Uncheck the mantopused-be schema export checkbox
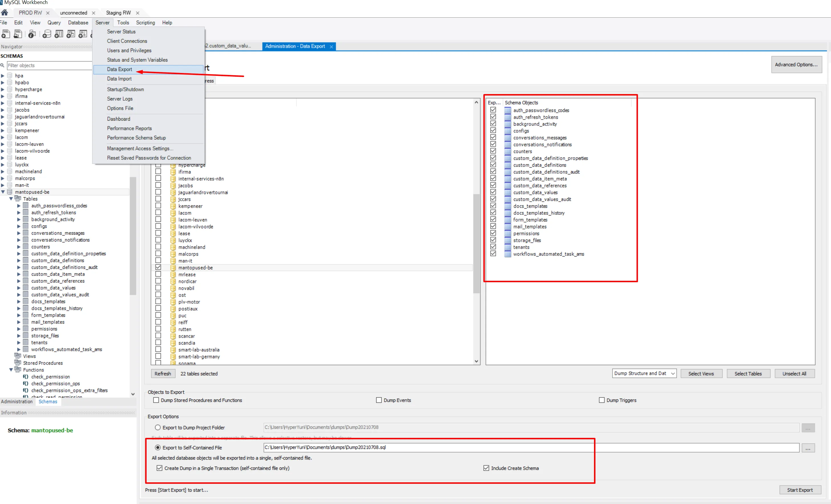831x504 pixels. click(x=158, y=267)
